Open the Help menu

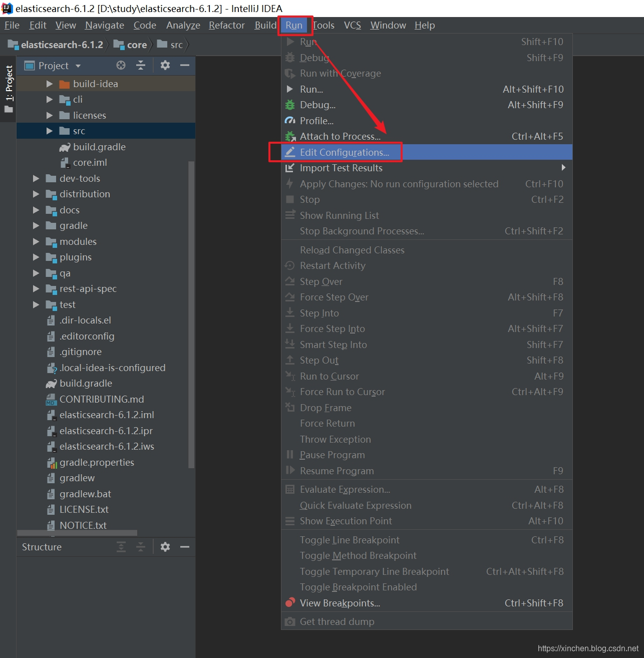click(425, 25)
